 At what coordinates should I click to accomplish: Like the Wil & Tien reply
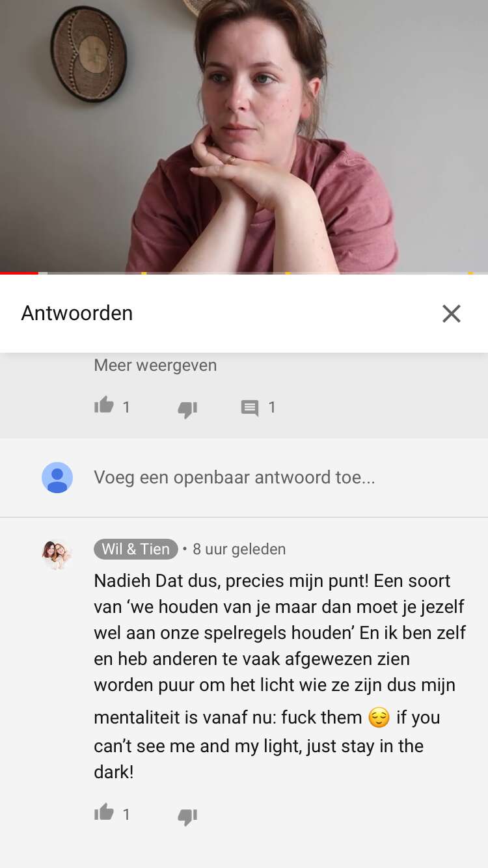click(104, 813)
